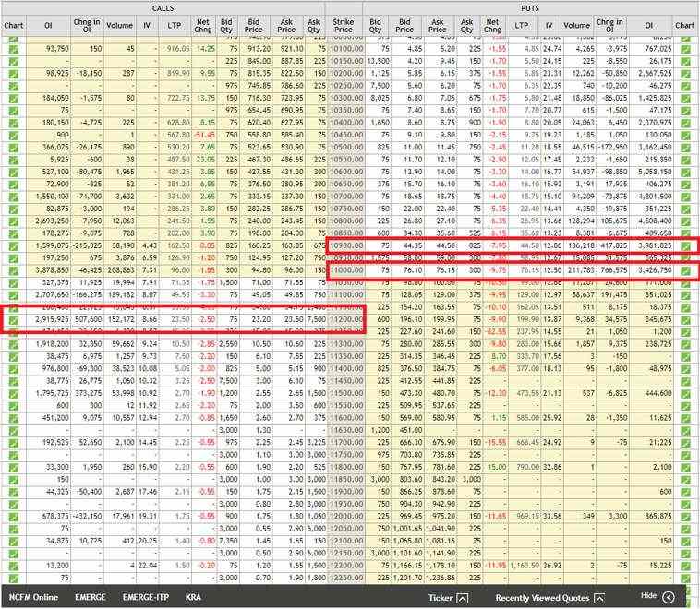The height and width of the screenshot is (609, 700).
Task: Open strike price 12100.00 link
Action: pyautogui.click(x=346, y=541)
